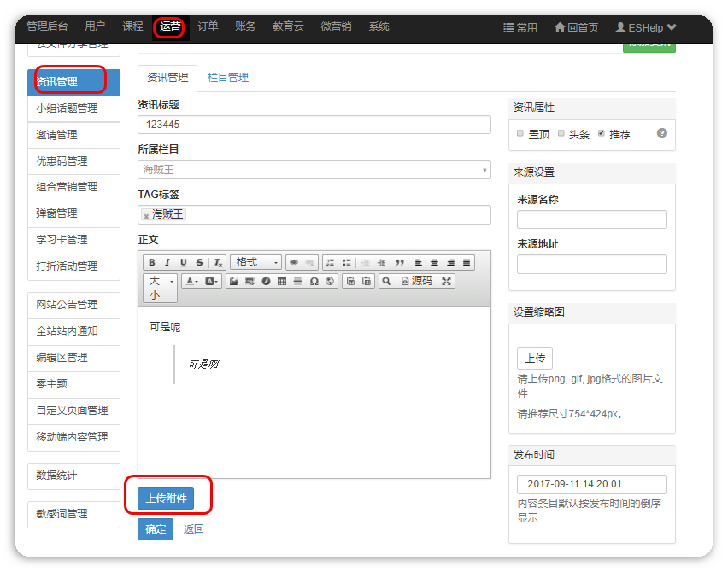Maximize the editor with the fullscreen icon

(x=445, y=281)
